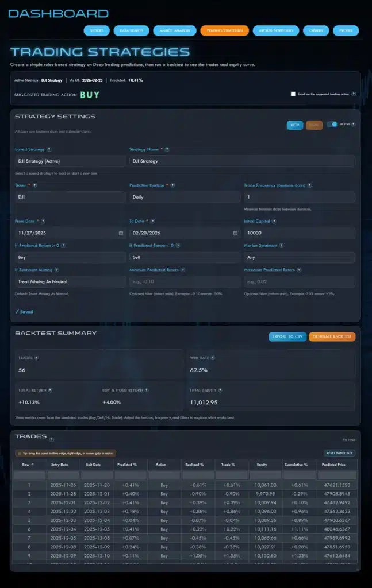Go to the Stocks tab

[97, 31]
